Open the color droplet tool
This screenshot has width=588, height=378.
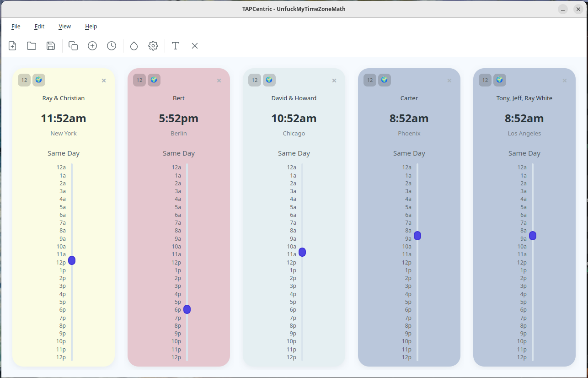pos(134,46)
